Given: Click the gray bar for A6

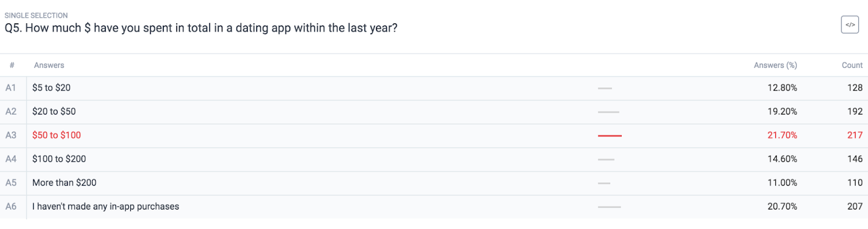Looking at the screenshot, I should click(609, 207).
